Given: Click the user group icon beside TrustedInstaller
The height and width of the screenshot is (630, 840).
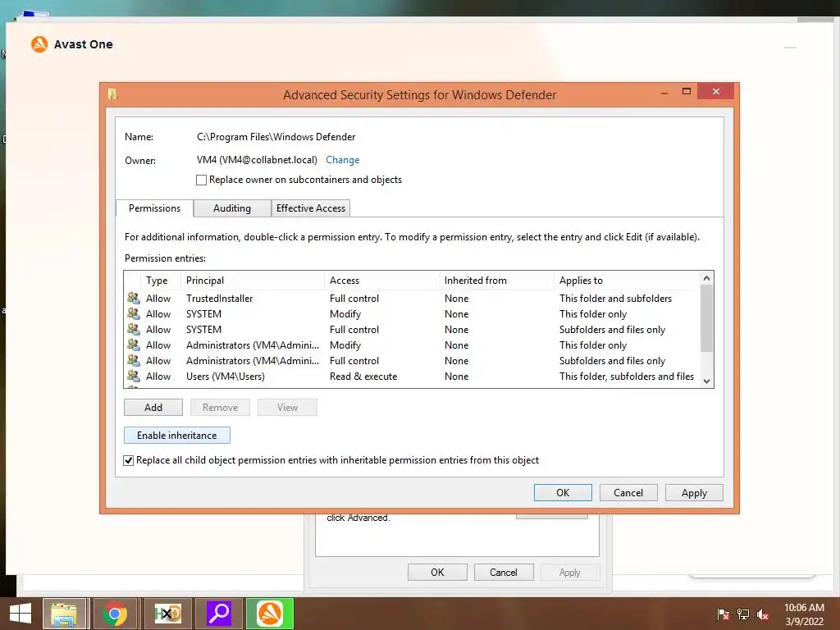Looking at the screenshot, I should pyautogui.click(x=134, y=298).
